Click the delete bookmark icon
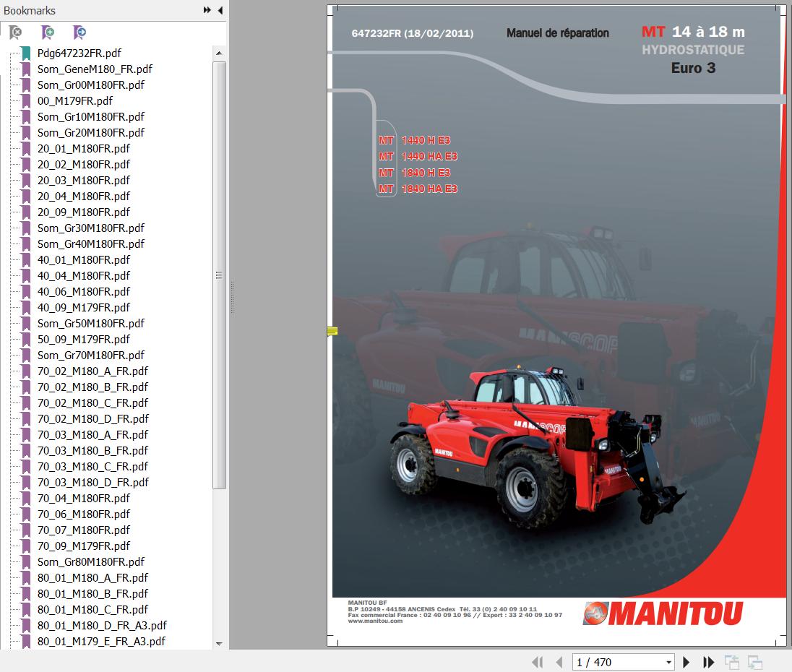The image size is (792, 672). point(16,33)
